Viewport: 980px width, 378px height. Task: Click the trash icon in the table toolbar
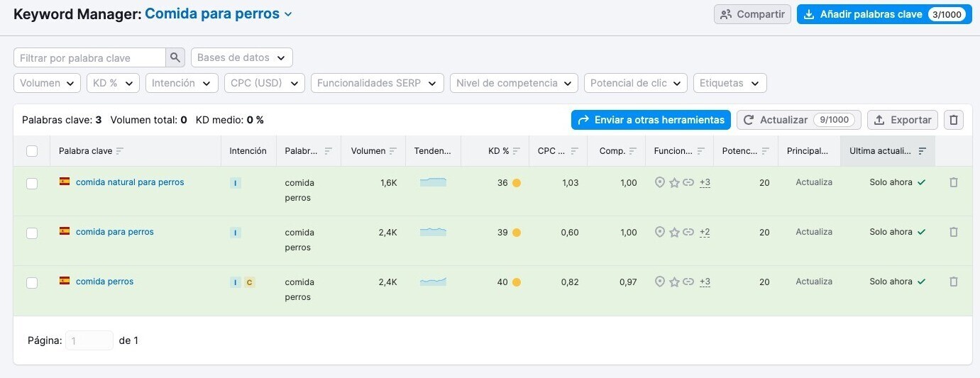tap(954, 120)
